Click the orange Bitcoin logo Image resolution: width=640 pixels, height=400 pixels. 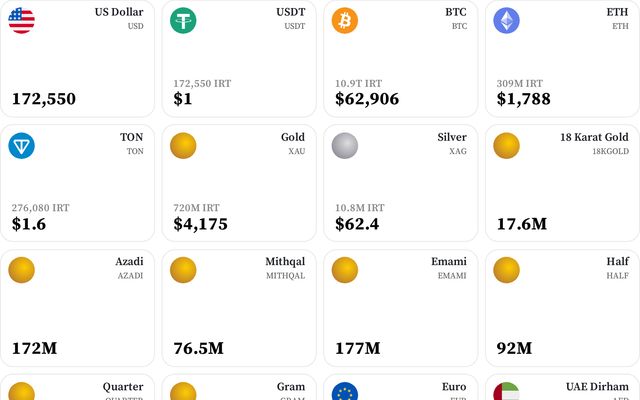[344, 20]
